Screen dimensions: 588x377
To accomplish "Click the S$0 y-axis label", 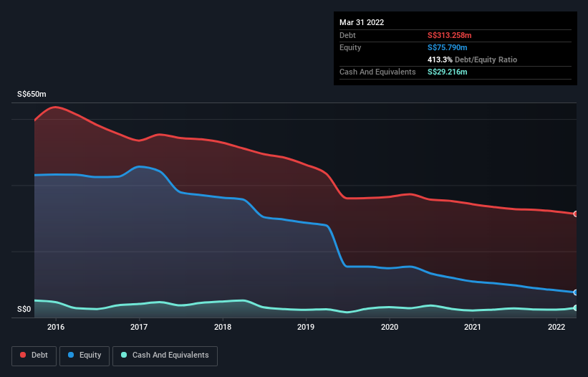I will coord(24,310).
